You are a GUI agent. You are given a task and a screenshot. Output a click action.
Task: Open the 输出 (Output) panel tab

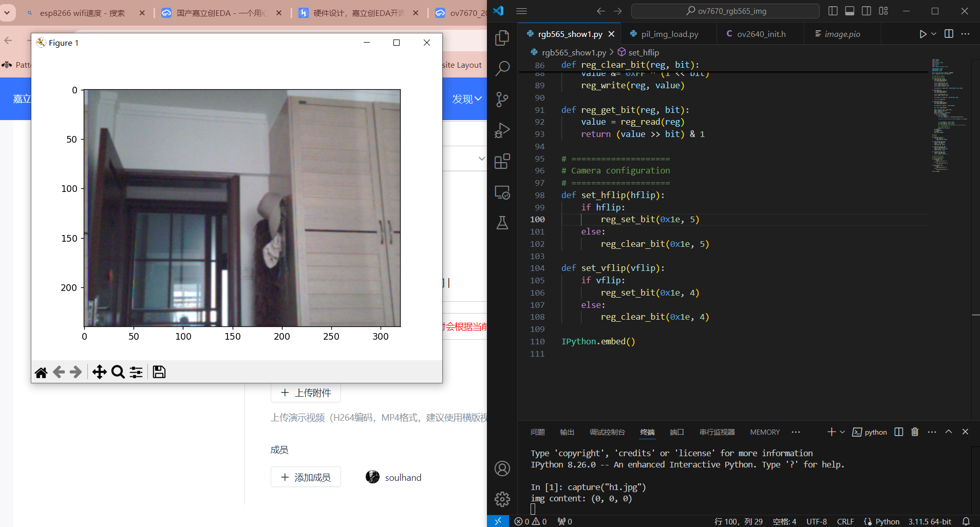[567, 432]
